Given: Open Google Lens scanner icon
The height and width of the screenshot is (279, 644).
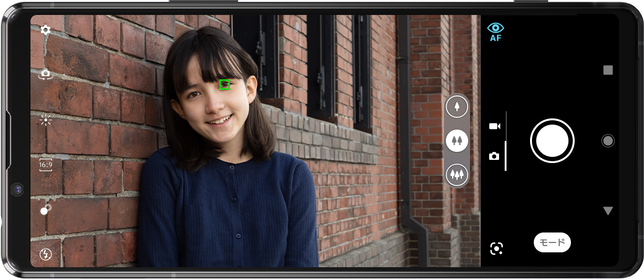Looking at the screenshot, I should [x=496, y=249].
